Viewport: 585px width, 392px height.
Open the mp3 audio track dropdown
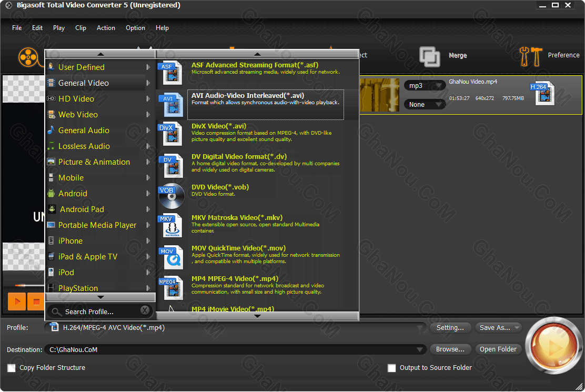pos(425,86)
